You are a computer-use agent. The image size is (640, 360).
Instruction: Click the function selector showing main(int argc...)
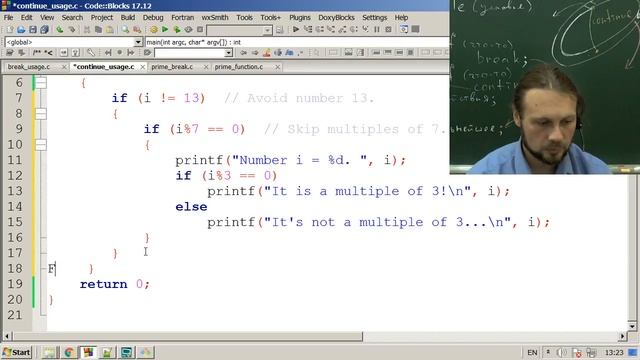297,42
